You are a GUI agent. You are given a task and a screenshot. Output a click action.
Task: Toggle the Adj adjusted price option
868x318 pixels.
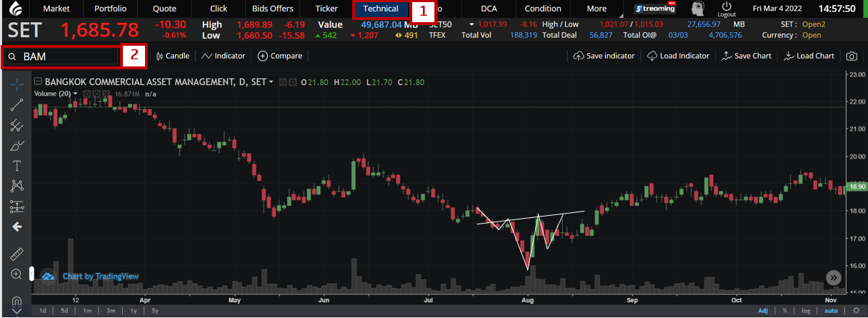(764, 311)
